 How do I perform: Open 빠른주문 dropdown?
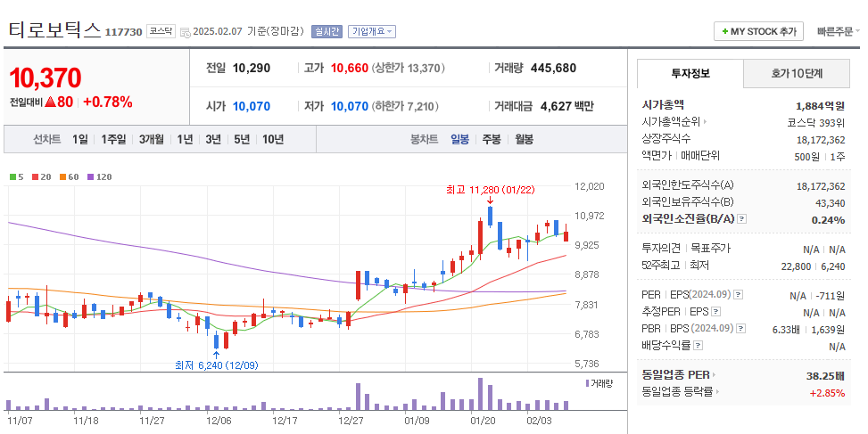pyautogui.click(x=839, y=31)
